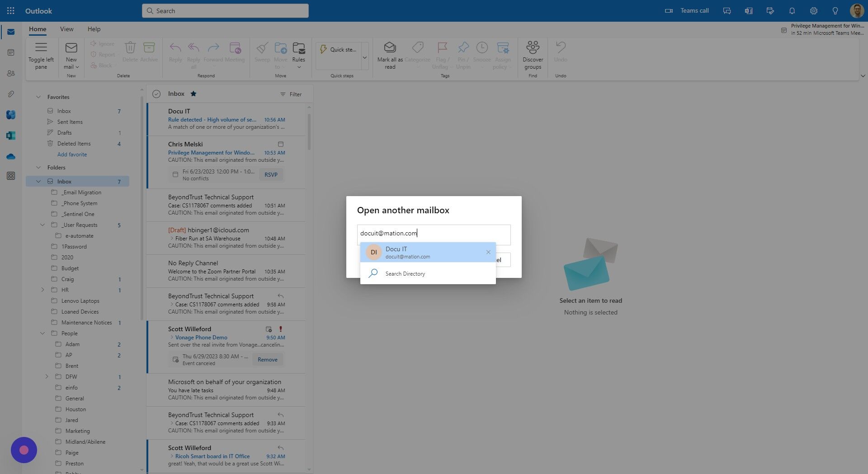
Task: Open the Calendar icon in the left rail
Action: pos(10,52)
